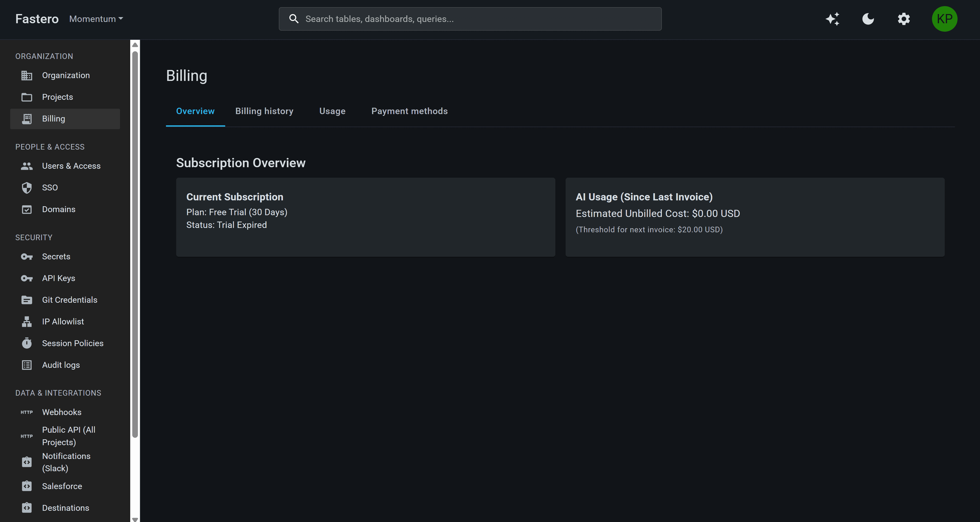Select the SSO shield icon
This screenshot has width=980, height=522.
click(27, 187)
